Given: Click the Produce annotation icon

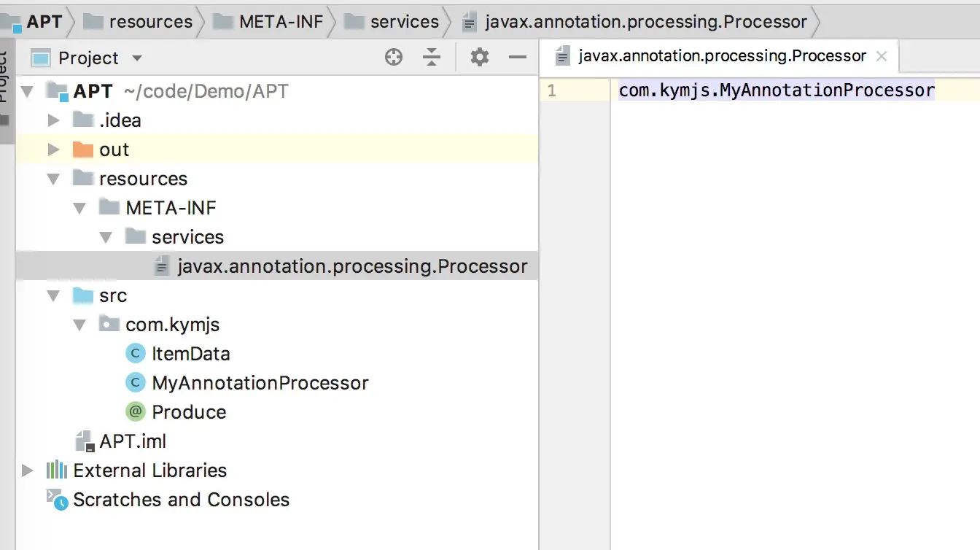Looking at the screenshot, I should click(x=135, y=412).
